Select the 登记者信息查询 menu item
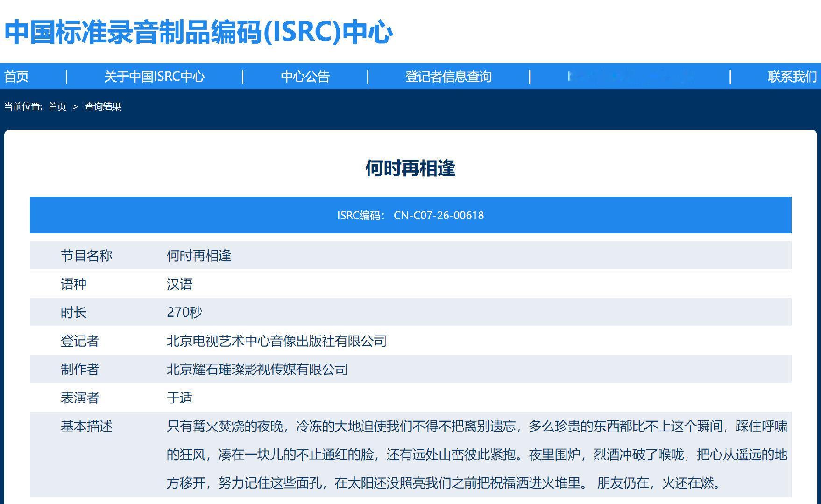 pos(448,77)
